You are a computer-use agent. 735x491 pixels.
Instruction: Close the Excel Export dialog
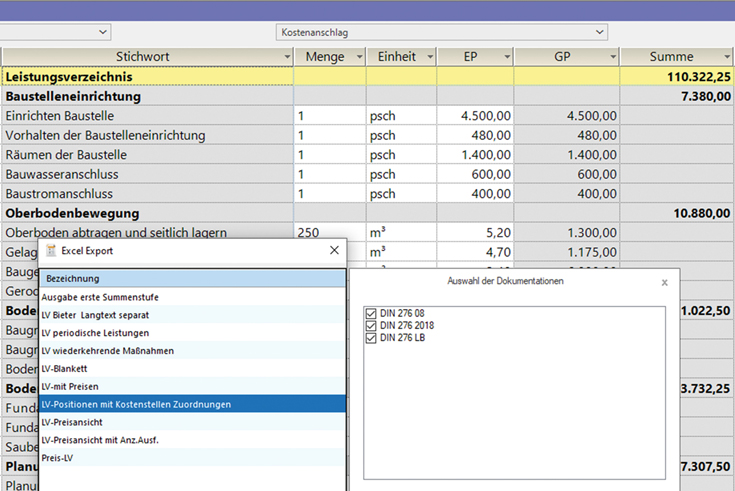point(334,251)
